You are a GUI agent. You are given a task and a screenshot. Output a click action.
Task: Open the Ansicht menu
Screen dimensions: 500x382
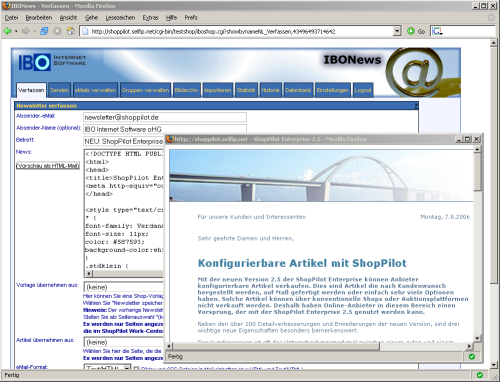click(x=68, y=18)
